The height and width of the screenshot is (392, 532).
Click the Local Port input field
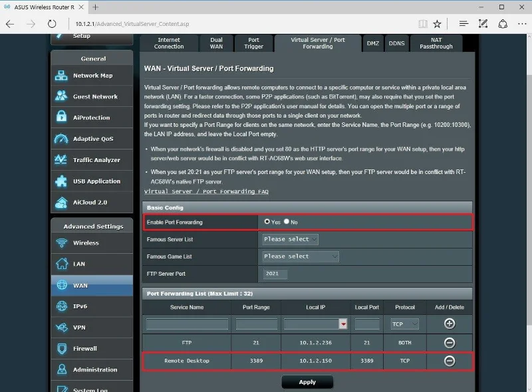[x=367, y=324]
